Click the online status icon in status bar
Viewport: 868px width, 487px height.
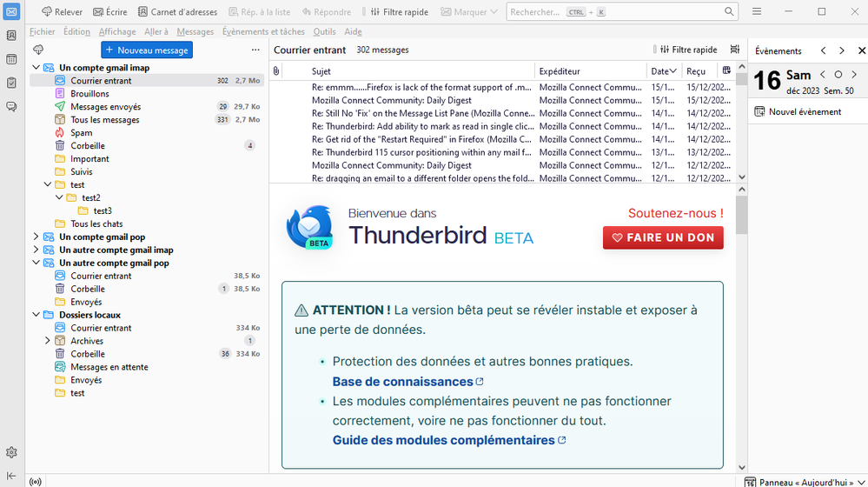[36, 482]
